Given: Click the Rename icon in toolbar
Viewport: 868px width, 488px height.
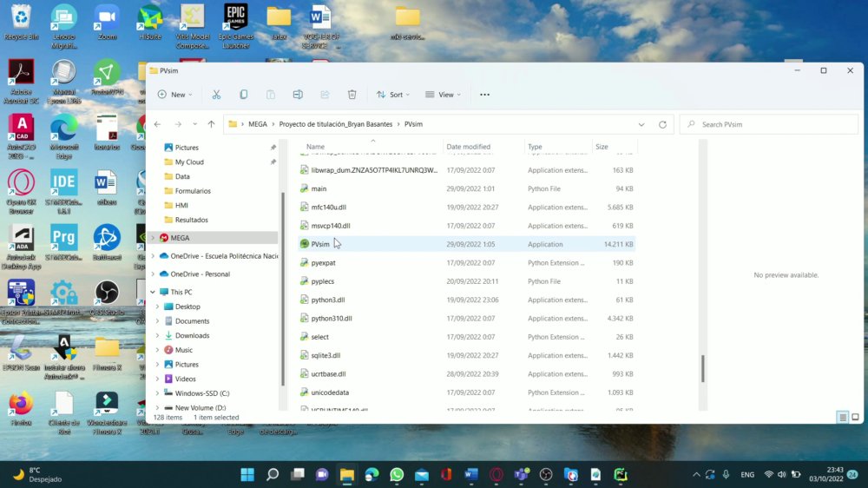Looking at the screenshot, I should click(x=298, y=95).
